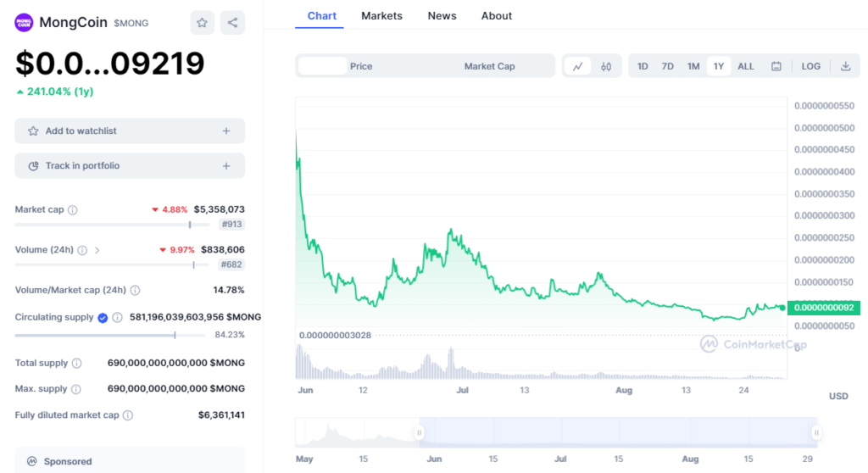
Task: Open the calendar date range picker
Action: click(x=776, y=66)
